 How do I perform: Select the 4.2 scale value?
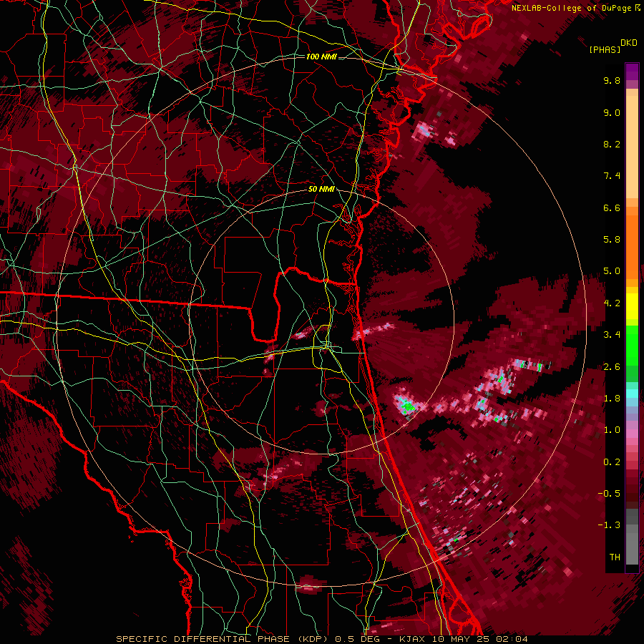(612, 303)
